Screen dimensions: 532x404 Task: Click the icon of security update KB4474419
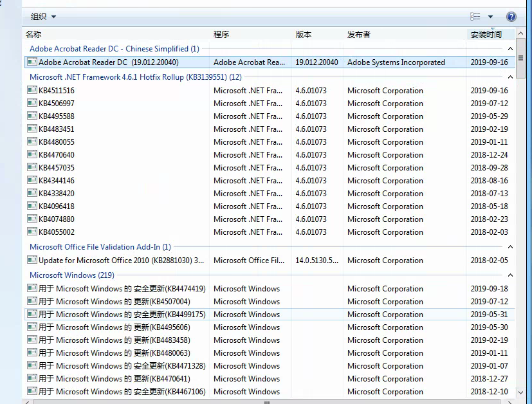point(32,288)
